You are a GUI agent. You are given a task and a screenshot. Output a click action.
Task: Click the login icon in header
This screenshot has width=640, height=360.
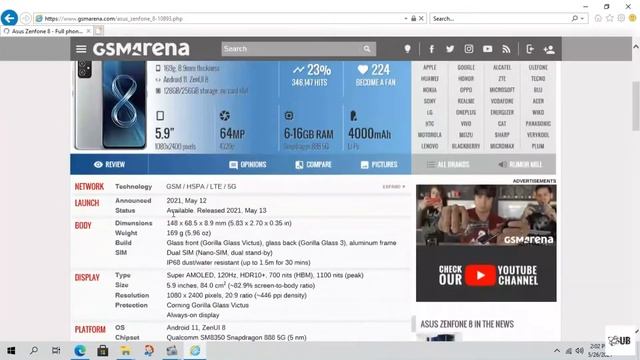point(530,49)
